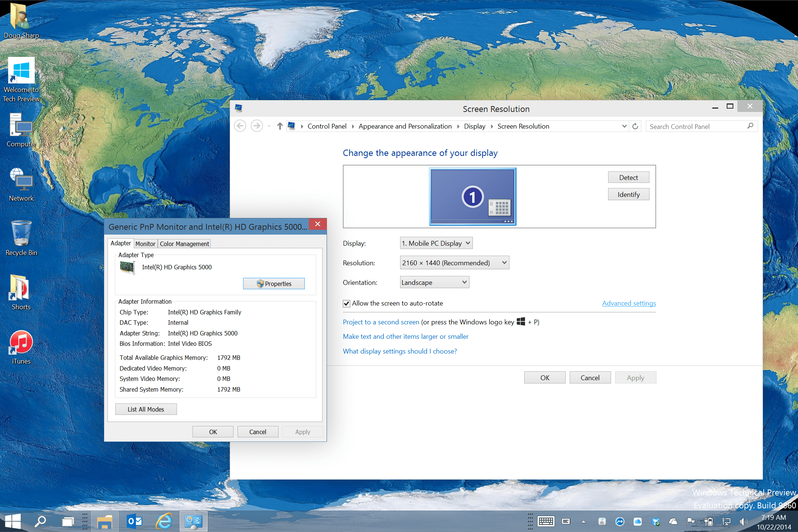The image size is (798, 532).
Task: Click Appearance and Personalization breadcrumb
Action: point(405,126)
